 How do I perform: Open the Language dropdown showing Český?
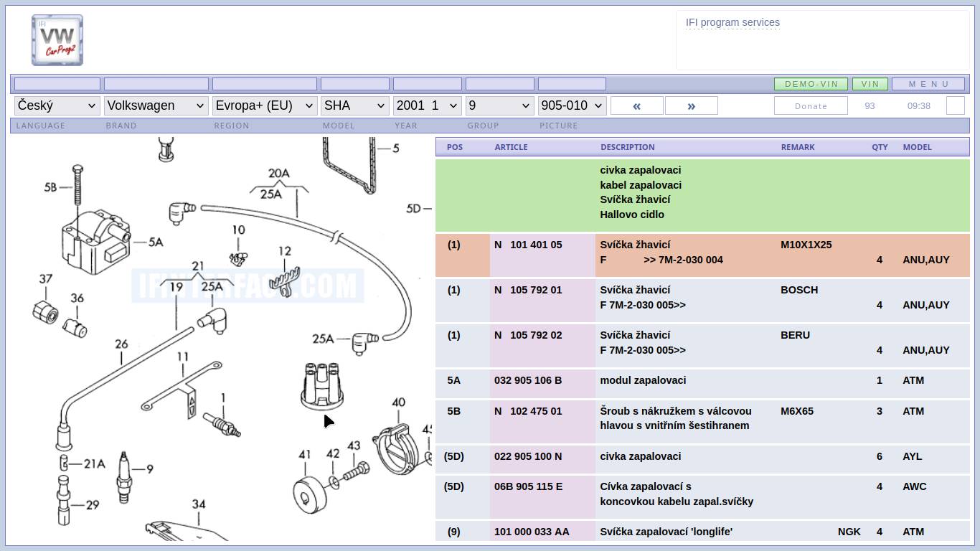click(57, 105)
